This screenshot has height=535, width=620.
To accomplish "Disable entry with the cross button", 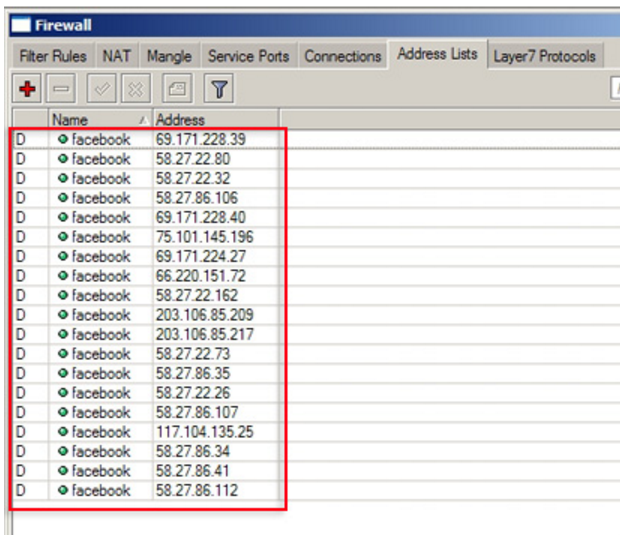I will (x=136, y=89).
